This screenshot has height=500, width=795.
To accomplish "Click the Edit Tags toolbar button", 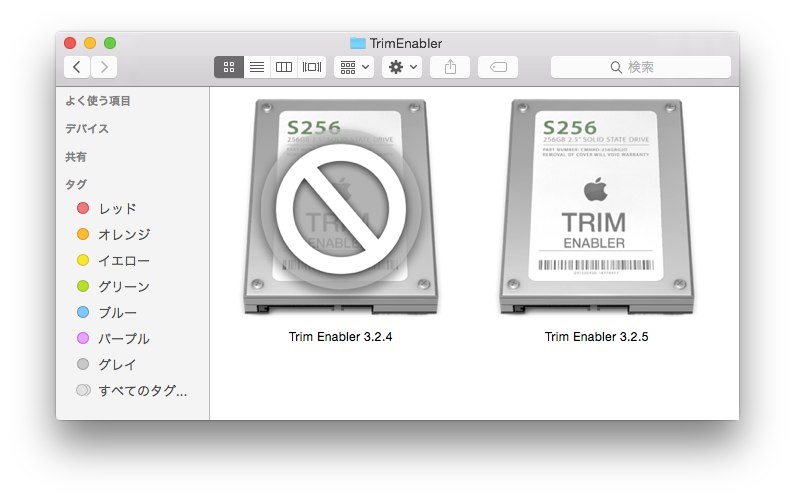I will pos(498,67).
